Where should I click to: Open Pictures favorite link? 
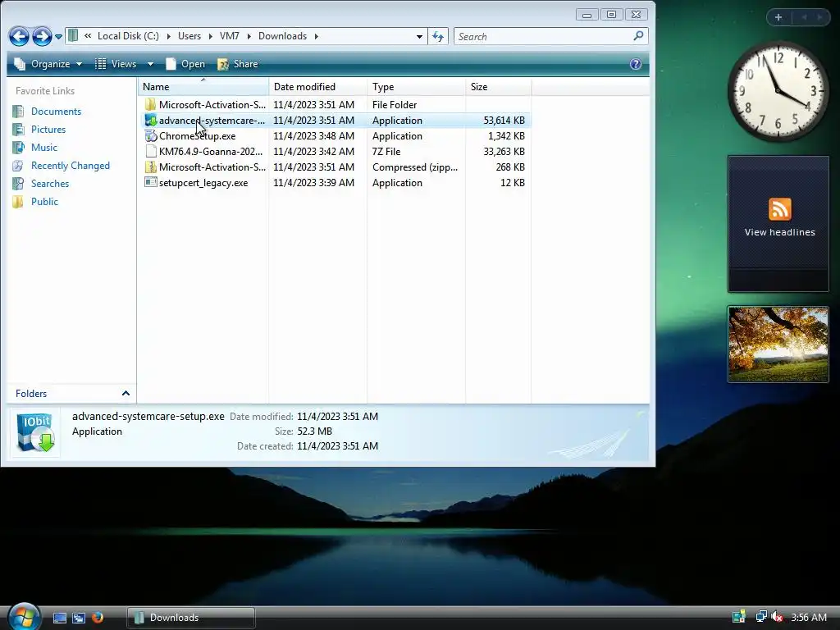point(48,130)
